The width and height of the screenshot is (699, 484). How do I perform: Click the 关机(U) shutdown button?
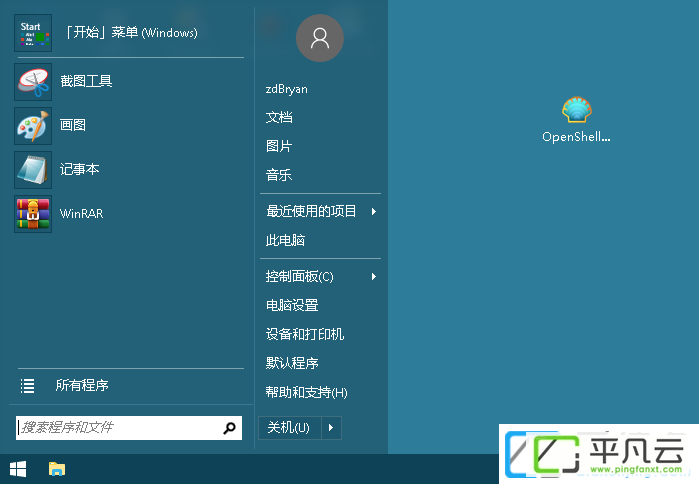(290, 428)
